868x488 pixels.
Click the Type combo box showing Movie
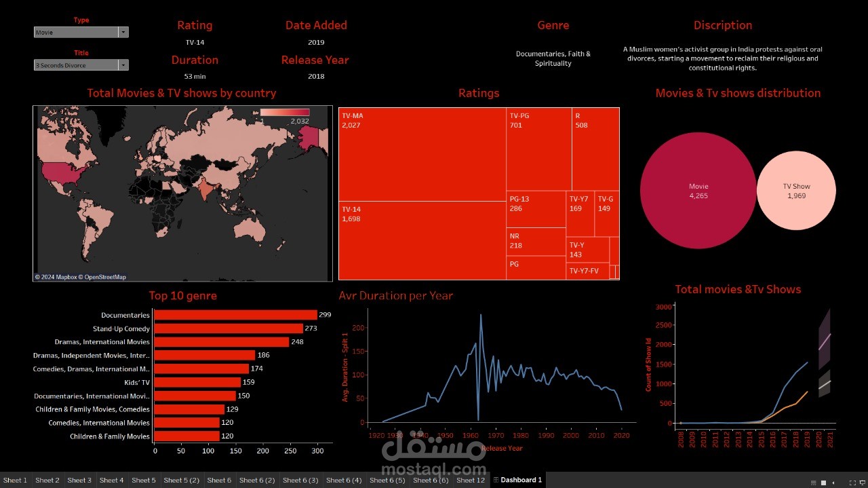(77, 31)
